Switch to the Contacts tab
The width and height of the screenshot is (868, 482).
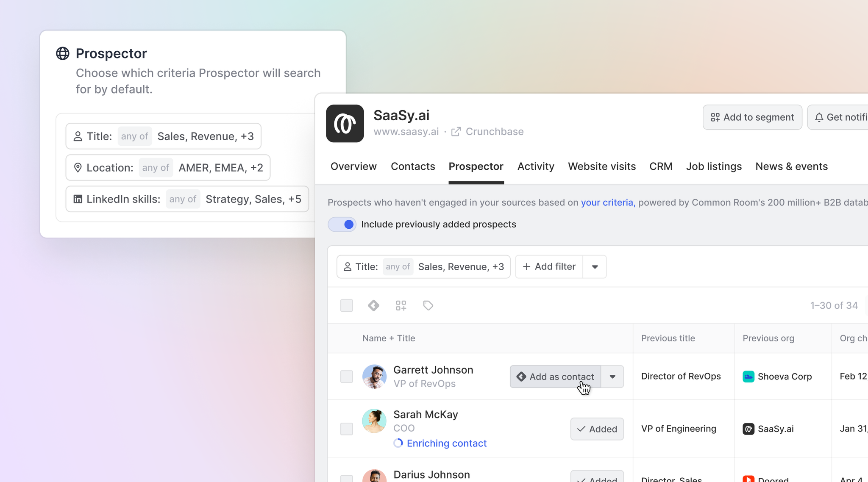click(x=413, y=166)
